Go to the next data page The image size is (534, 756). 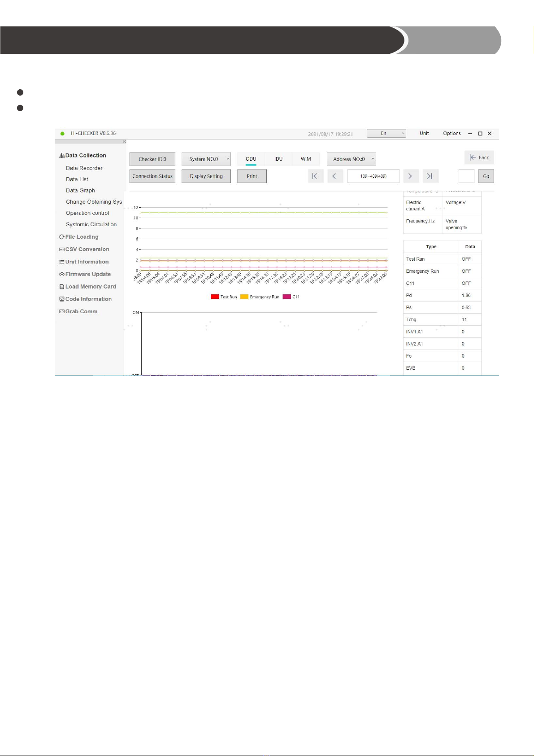point(410,176)
